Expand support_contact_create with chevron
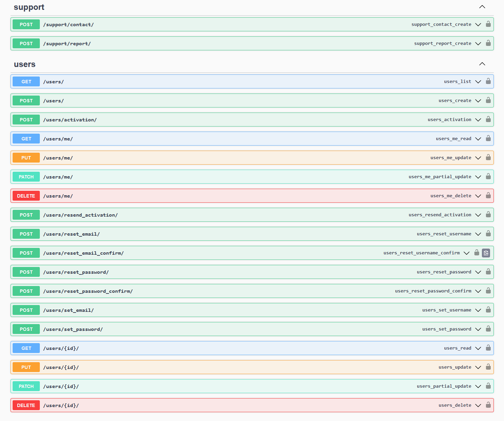The height and width of the screenshot is (421, 504). [478, 24]
